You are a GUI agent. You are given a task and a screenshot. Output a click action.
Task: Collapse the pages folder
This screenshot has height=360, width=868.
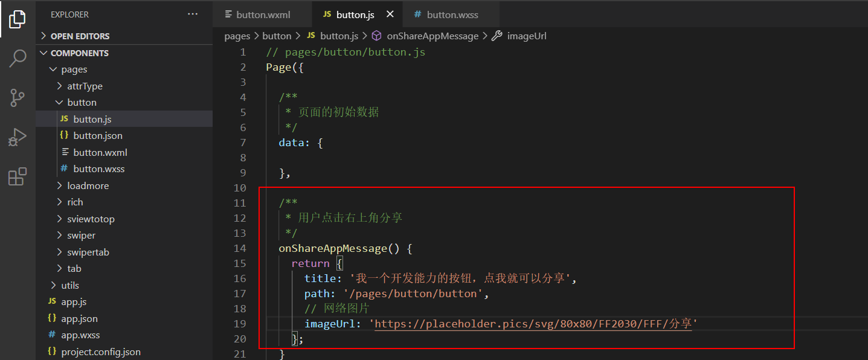tap(124, 69)
